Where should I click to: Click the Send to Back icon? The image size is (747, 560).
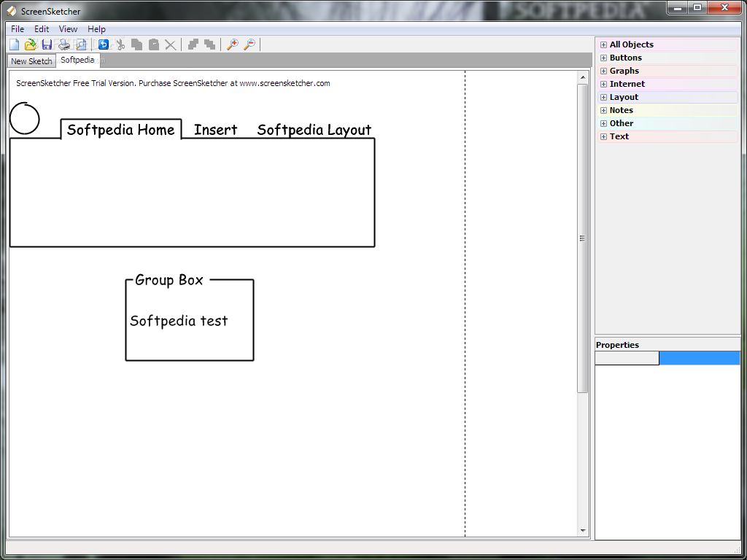tap(209, 44)
